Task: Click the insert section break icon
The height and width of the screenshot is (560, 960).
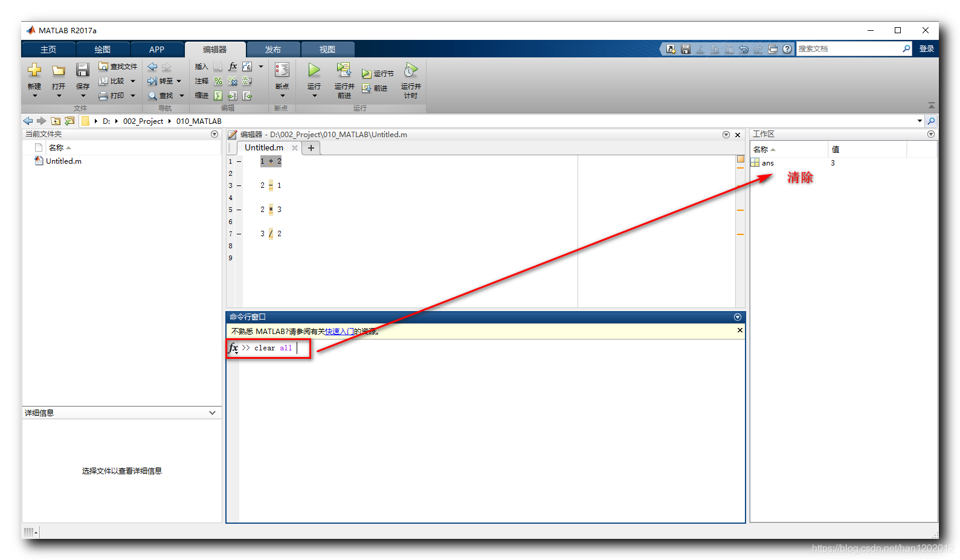Action: pos(217,66)
